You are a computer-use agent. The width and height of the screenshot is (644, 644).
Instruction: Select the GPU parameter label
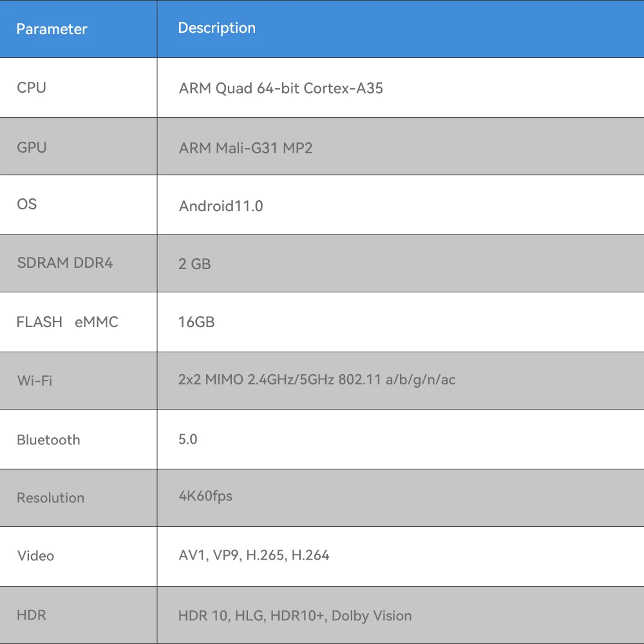(x=32, y=147)
